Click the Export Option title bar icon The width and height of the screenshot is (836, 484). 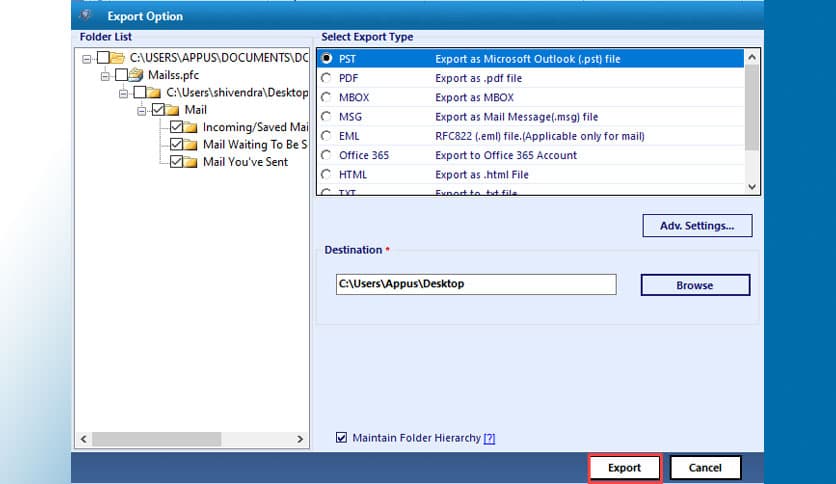click(x=85, y=15)
